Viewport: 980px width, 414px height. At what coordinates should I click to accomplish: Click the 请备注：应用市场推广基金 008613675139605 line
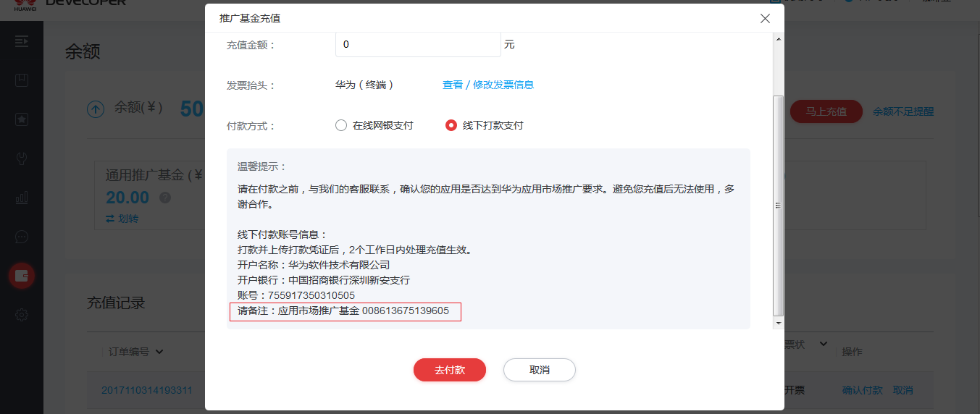(x=343, y=311)
